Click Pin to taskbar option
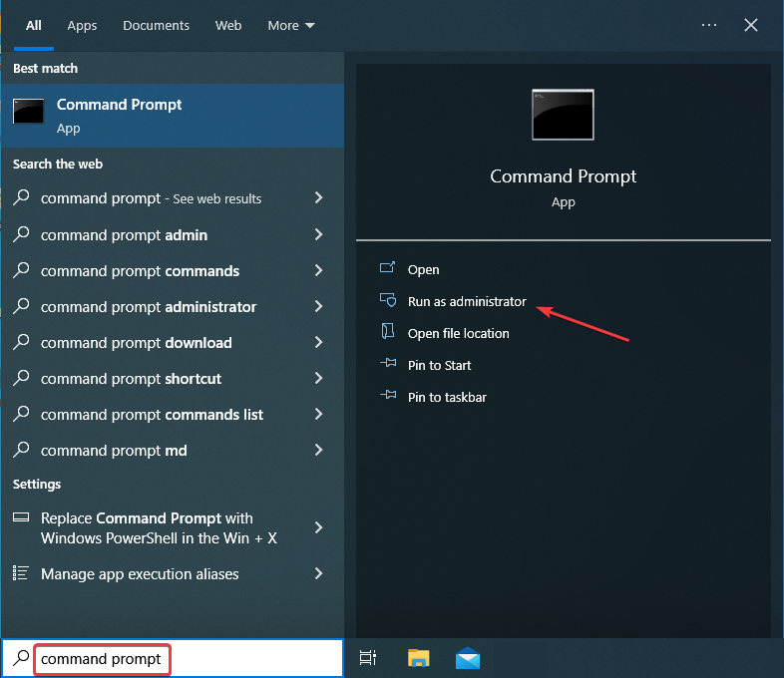 tap(447, 397)
